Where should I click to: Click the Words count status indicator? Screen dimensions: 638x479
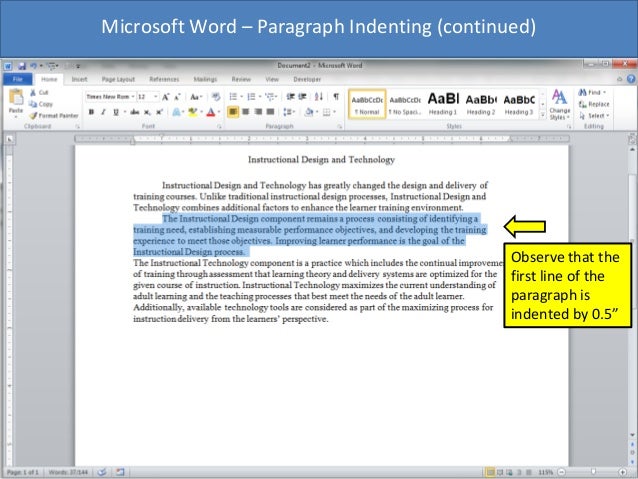point(68,472)
